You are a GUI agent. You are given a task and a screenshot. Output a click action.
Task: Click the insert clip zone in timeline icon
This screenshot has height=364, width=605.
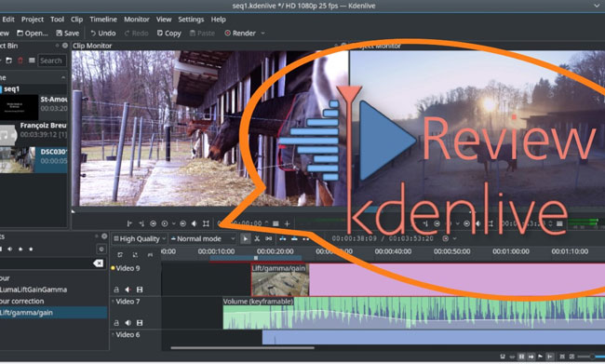[x=283, y=239]
